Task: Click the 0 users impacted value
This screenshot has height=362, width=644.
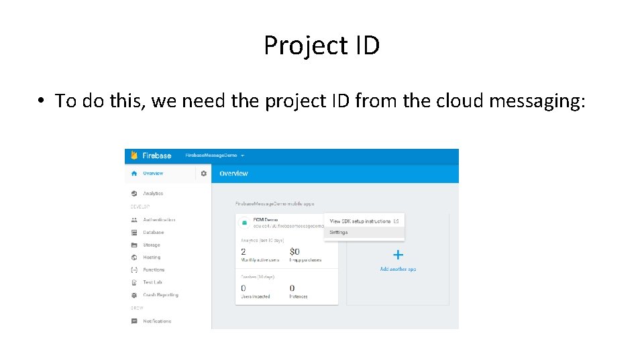Action: click(x=243, y=288)
